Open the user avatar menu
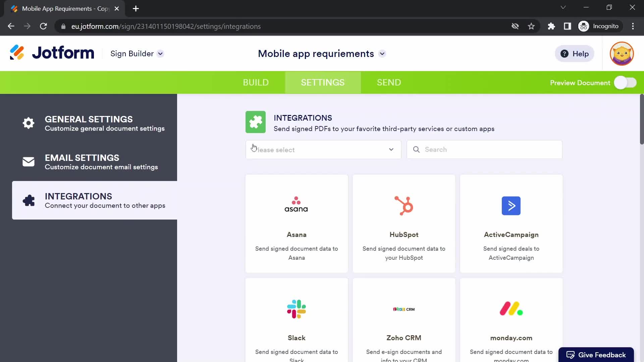This screenshot has height=362, width=644. tap(622, 54)
